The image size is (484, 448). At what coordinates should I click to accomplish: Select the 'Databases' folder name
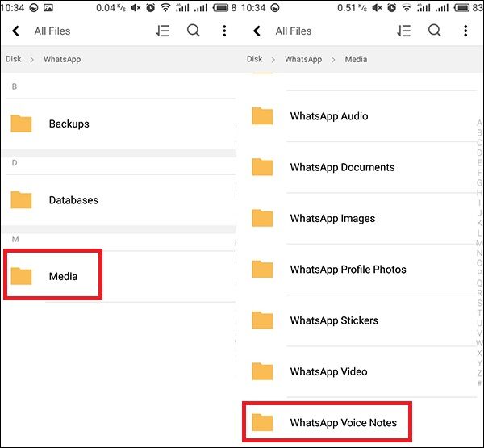(73, 200)
